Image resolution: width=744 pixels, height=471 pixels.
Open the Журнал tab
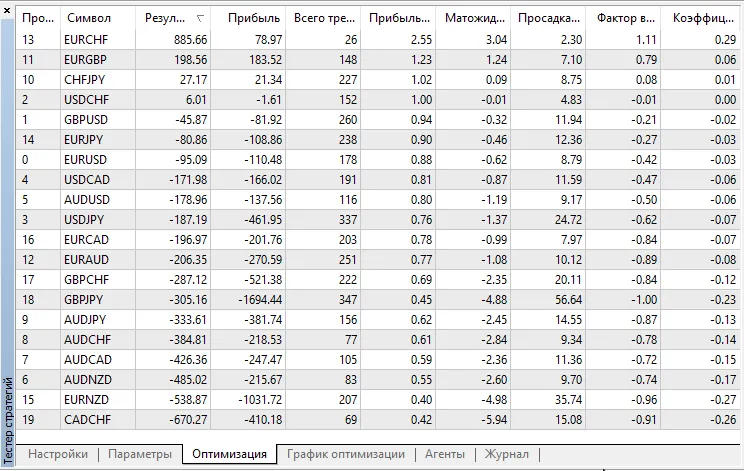coord(506,454)
